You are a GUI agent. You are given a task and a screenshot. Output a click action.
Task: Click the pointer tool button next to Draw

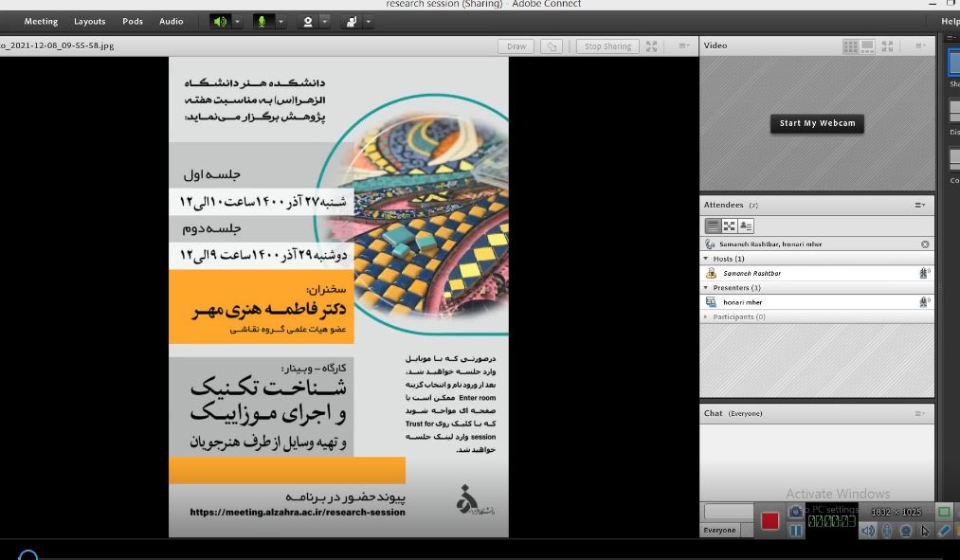coord(552,46)
